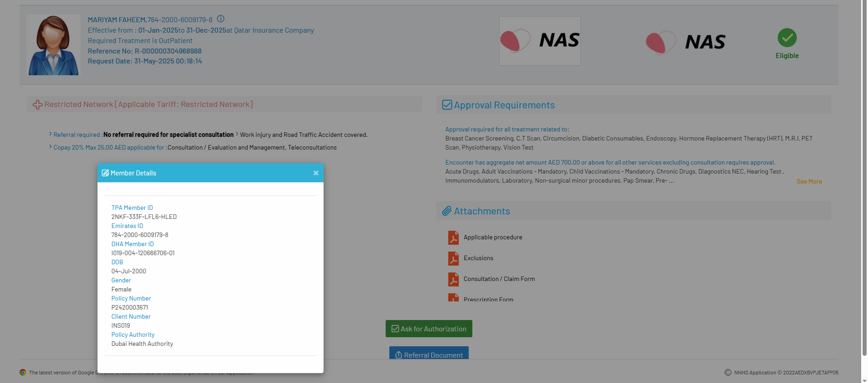Open the Prescription Form attachment

(x=488, y=299)
